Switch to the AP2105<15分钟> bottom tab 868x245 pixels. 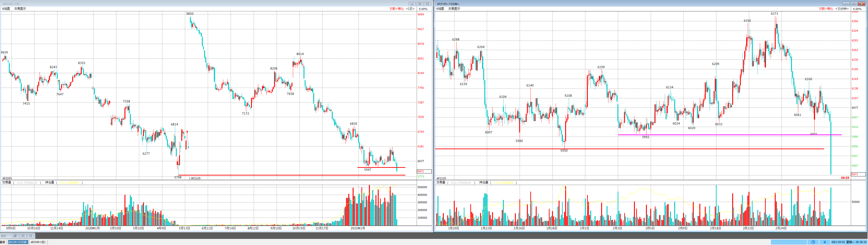pyautogui.click(x=18, y=242)
